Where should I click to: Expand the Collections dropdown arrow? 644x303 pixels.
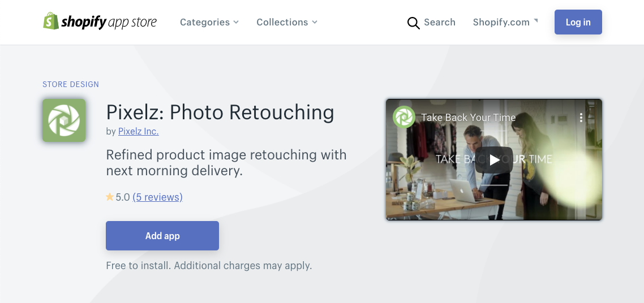pos(315,22)
